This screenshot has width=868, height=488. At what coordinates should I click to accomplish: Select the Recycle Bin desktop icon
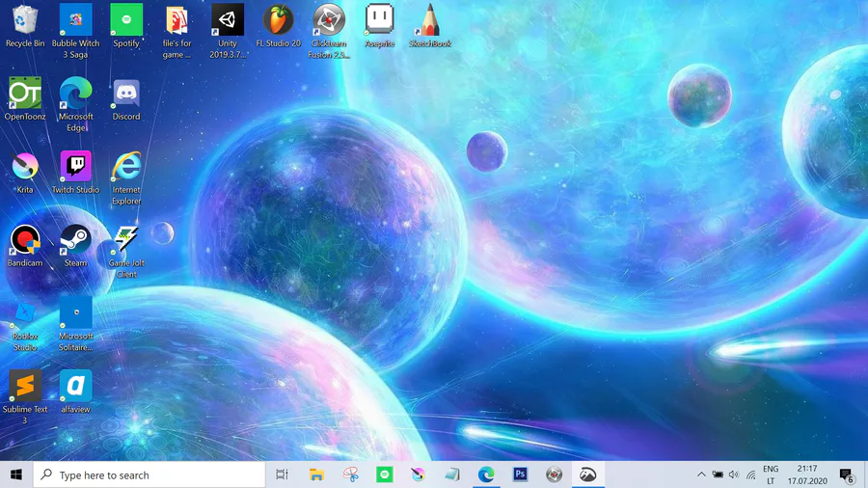pyautogui.click(x=25, y=27)
